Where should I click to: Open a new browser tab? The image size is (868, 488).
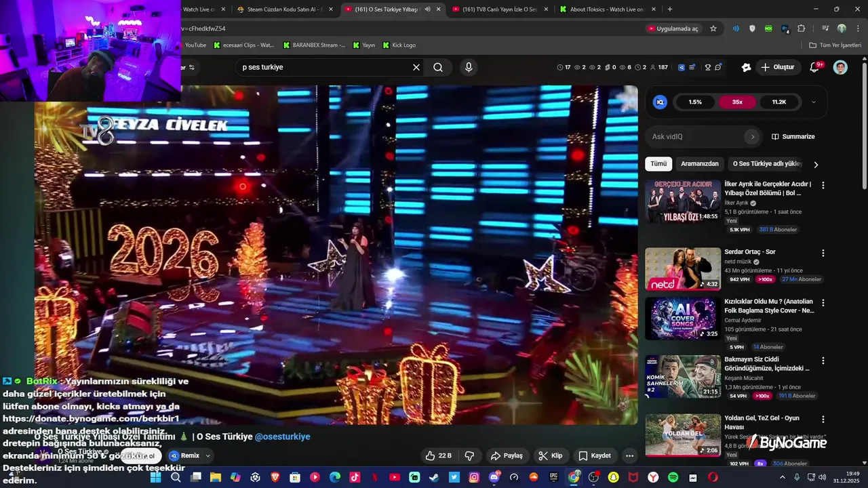point(670,9)
